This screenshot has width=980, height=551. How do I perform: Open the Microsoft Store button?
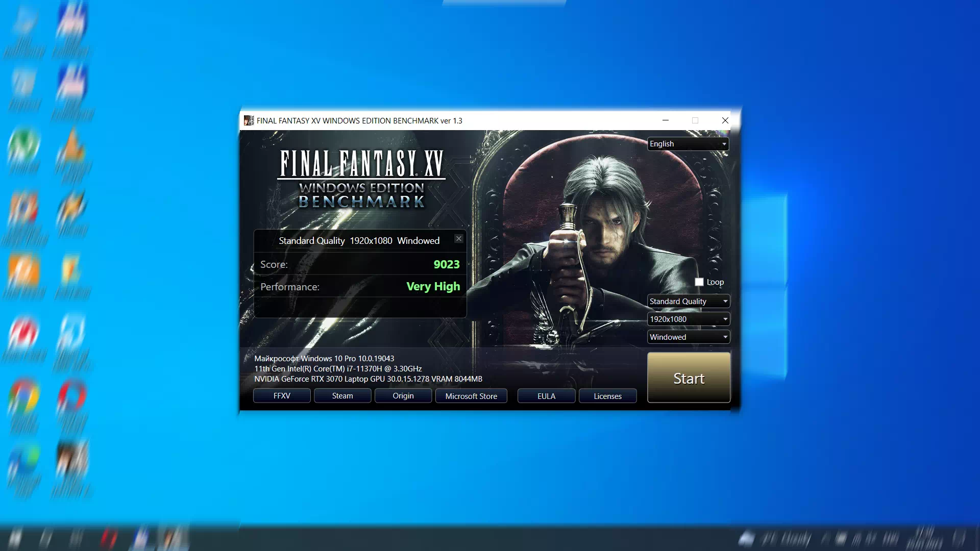[471, 396]
